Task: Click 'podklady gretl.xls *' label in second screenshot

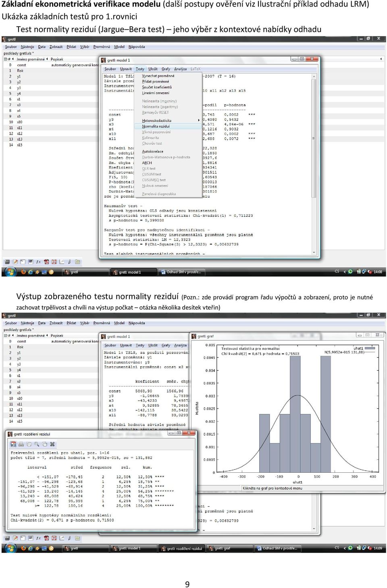Action: 19,330
